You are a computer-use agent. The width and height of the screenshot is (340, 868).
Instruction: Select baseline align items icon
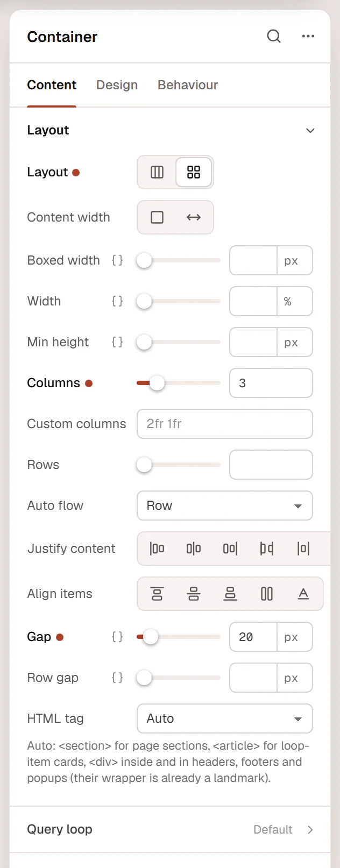click(303, 594)
